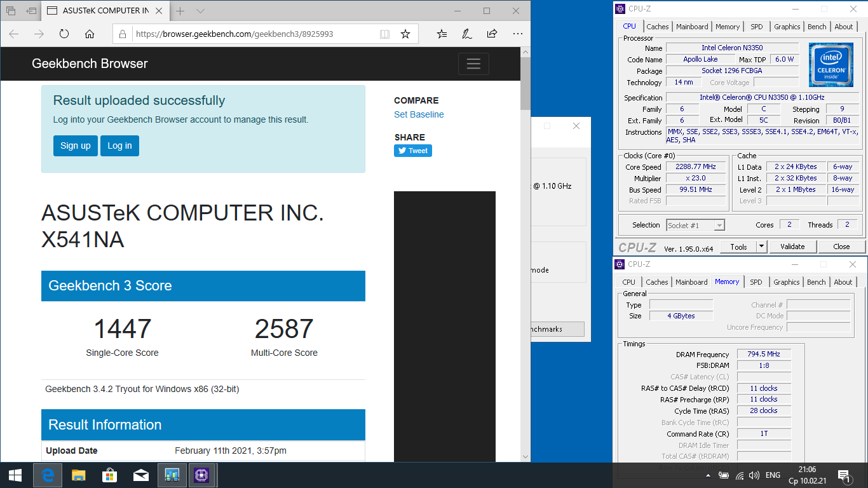The height and width of the screenshot is (488, 868).
Task: Click the Geekbench app taskbar icon
Action: click(x=172, y=475)
